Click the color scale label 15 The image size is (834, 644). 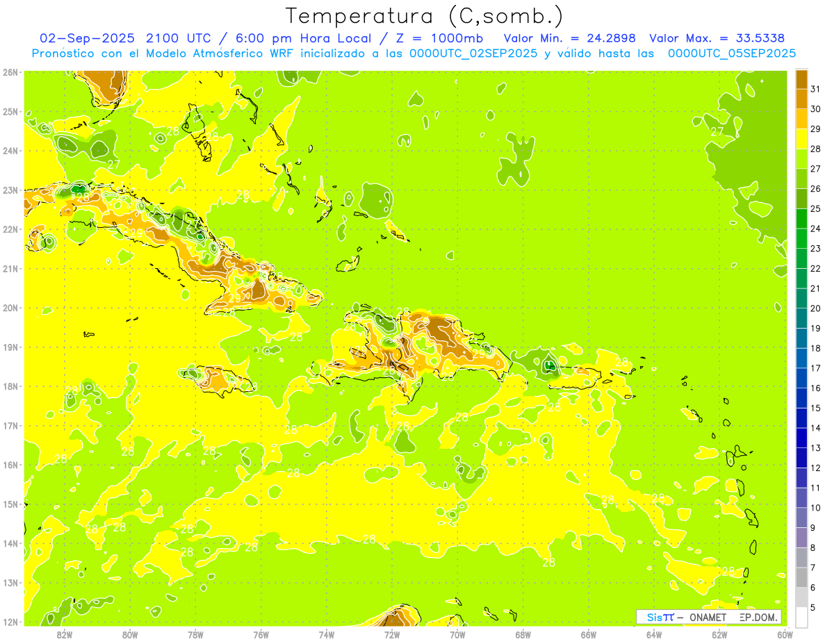816,408
